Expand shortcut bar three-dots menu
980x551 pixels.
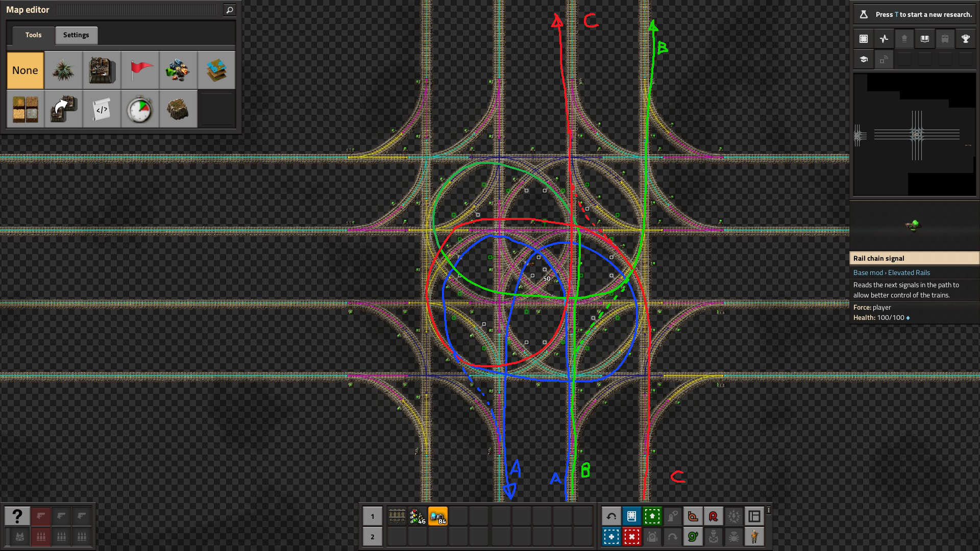tap(769, 510)
